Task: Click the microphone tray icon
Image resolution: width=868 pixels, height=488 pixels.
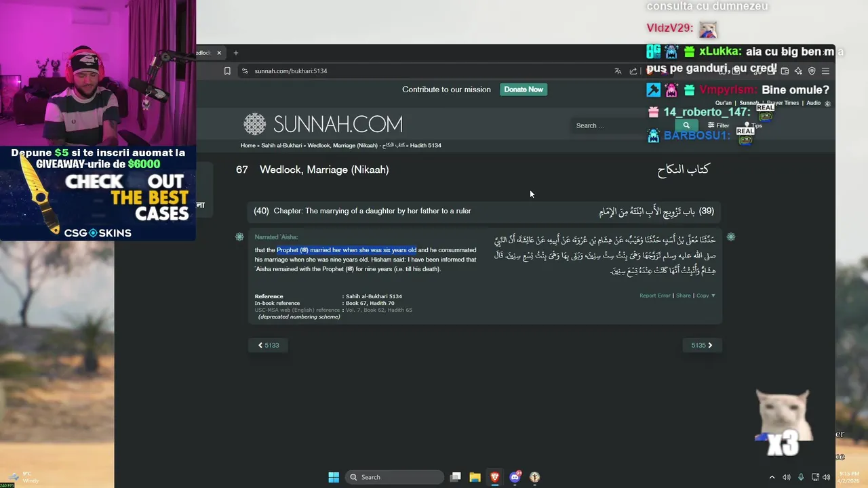Action: pos(801,477)
